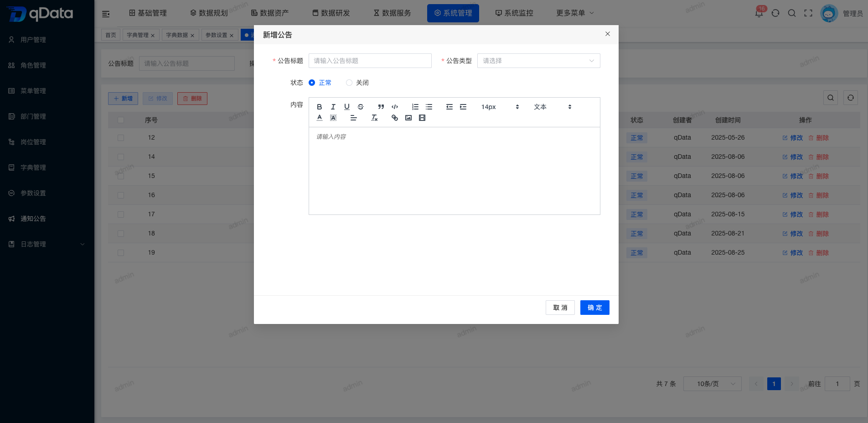868x423 pixels.
Task: Click the table search toggle icon
Action: (x=831, y=98)
